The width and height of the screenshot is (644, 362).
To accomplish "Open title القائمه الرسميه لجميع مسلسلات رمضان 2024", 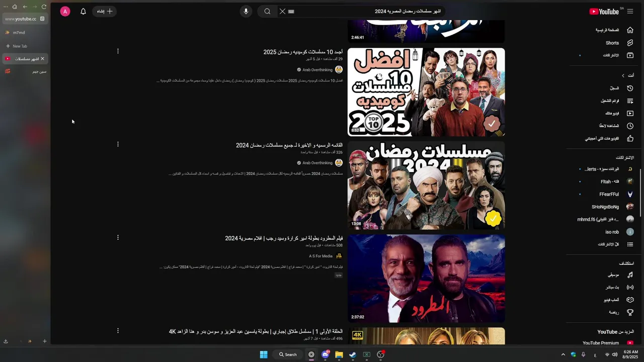I will pos(289,145).
